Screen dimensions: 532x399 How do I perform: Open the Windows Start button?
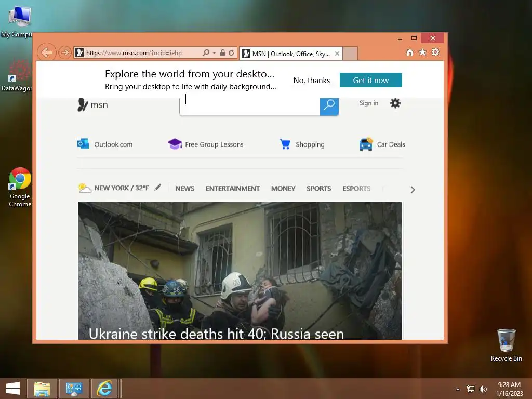[x=13, y=389]
